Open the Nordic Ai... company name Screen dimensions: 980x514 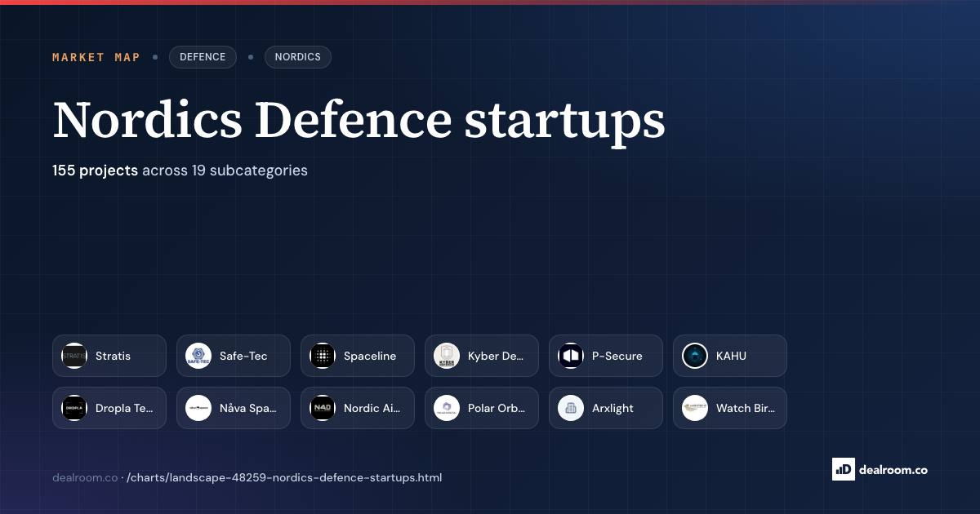coord(372,408)
